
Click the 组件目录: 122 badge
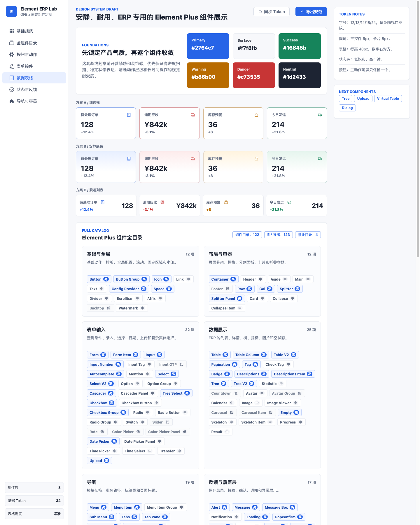tap(247, 235)
